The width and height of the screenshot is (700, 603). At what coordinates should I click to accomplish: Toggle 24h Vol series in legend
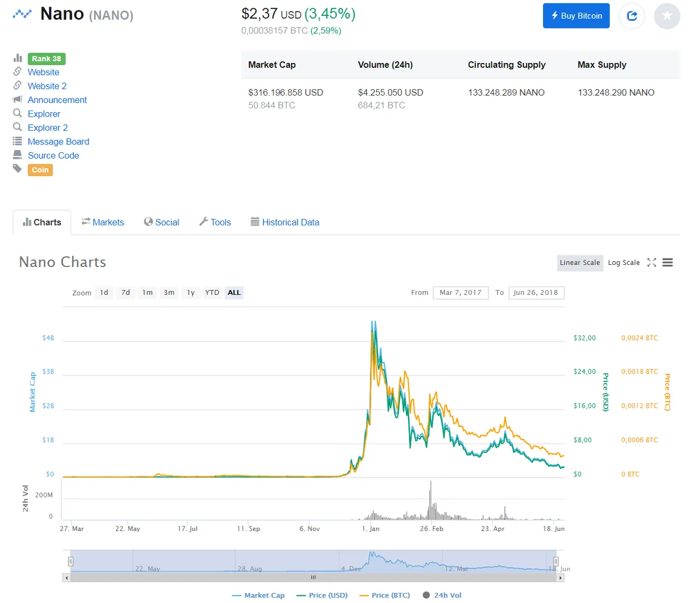point(442,595)
